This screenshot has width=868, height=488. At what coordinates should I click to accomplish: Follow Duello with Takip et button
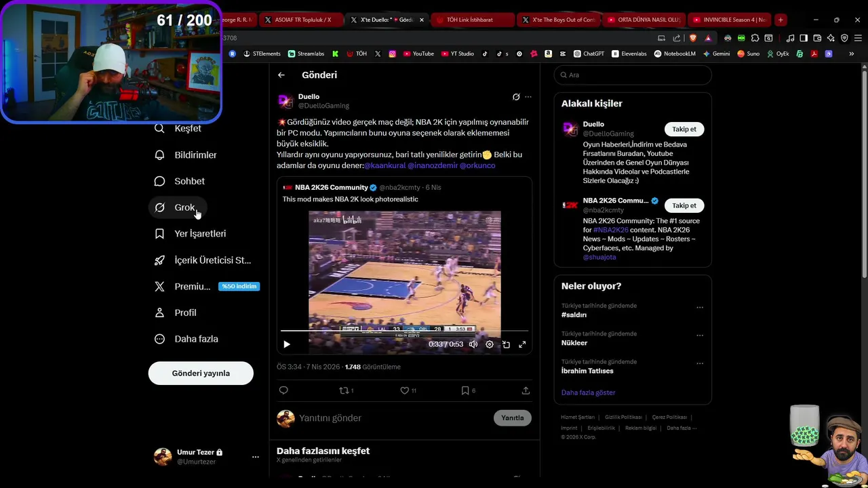pyautogui.click(x=684, y=129)
